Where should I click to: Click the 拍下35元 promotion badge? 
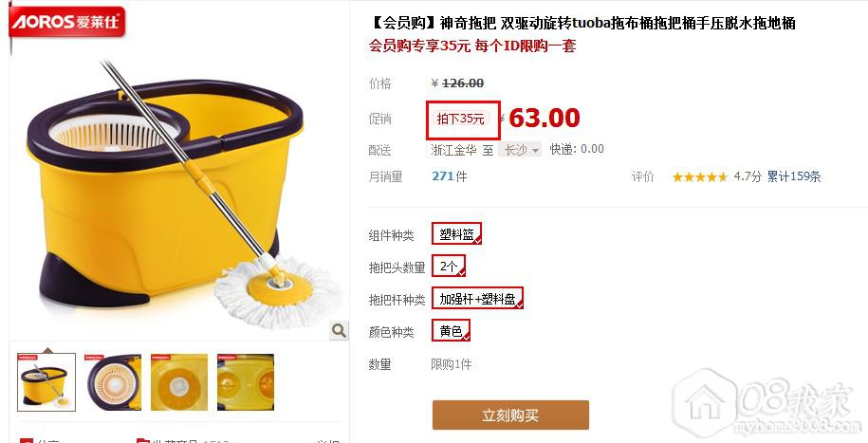[460, 120]
